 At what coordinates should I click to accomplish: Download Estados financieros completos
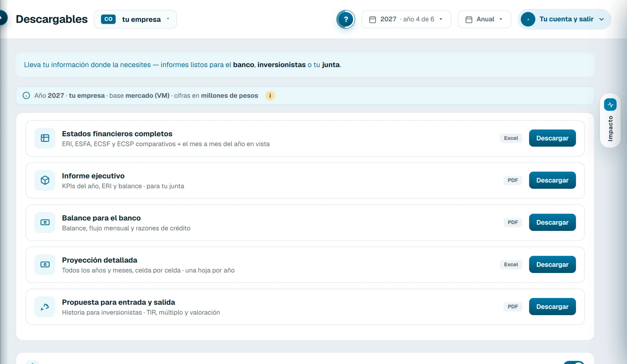coord(552,138)
